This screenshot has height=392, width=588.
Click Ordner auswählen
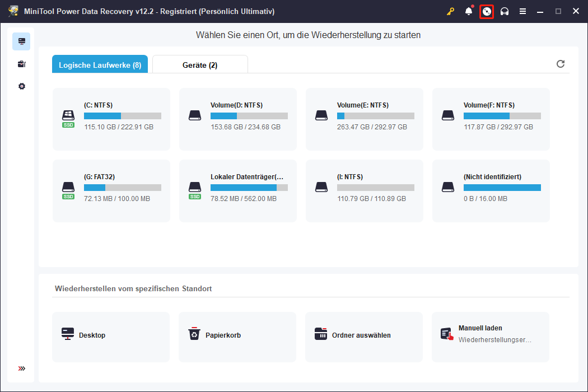click(364, 335)
